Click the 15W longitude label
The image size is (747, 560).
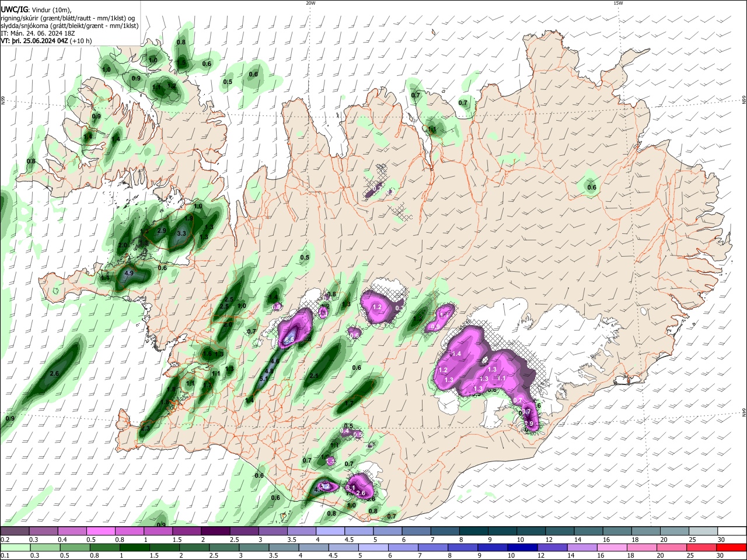[x=618, y=3]
